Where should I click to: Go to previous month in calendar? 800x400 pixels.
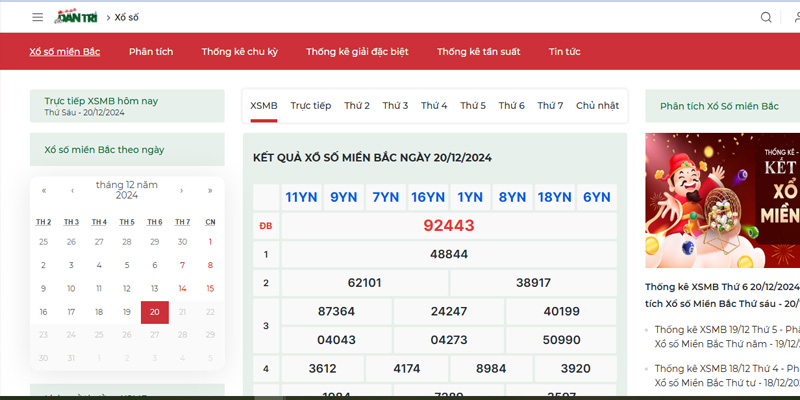click(72, 190)
